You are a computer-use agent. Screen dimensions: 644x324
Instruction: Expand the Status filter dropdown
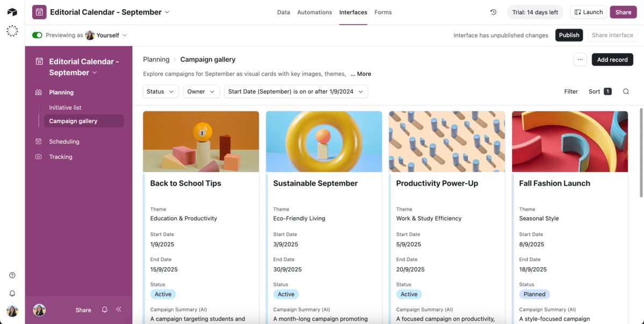click(161, 92)
